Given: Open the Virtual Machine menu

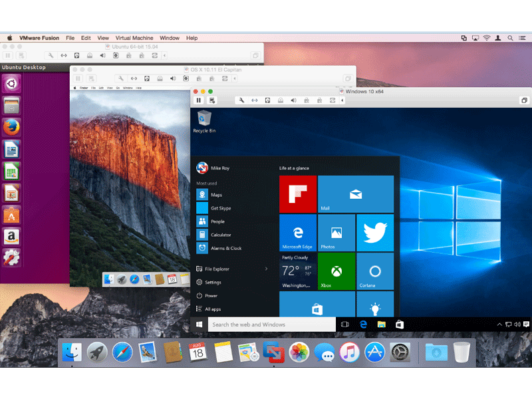Looking at the screenshot, I should tap(134, 38).
